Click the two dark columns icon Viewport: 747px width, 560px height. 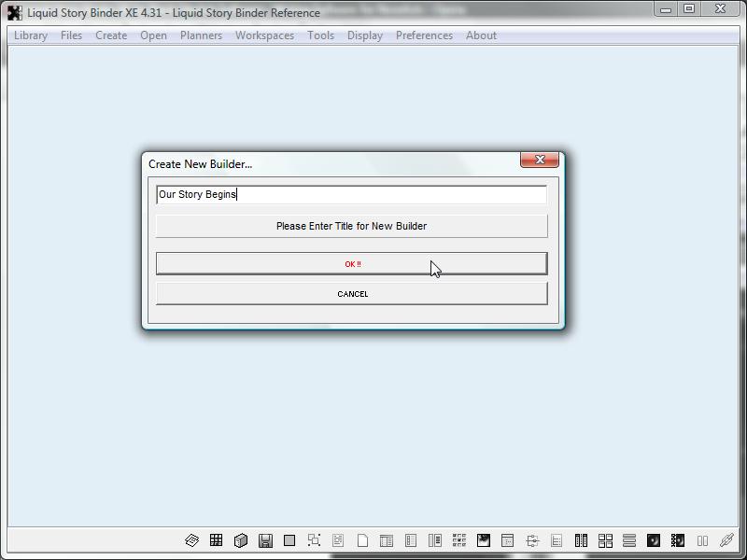coord(581,540)
